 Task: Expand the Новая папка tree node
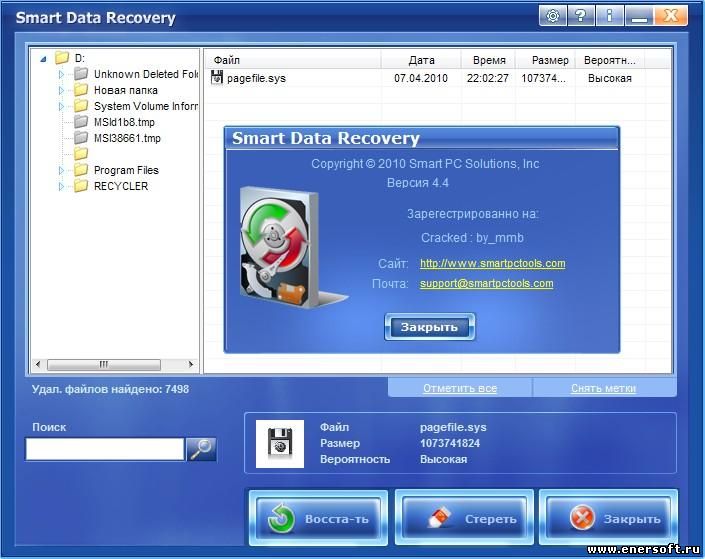pos(61,90)
